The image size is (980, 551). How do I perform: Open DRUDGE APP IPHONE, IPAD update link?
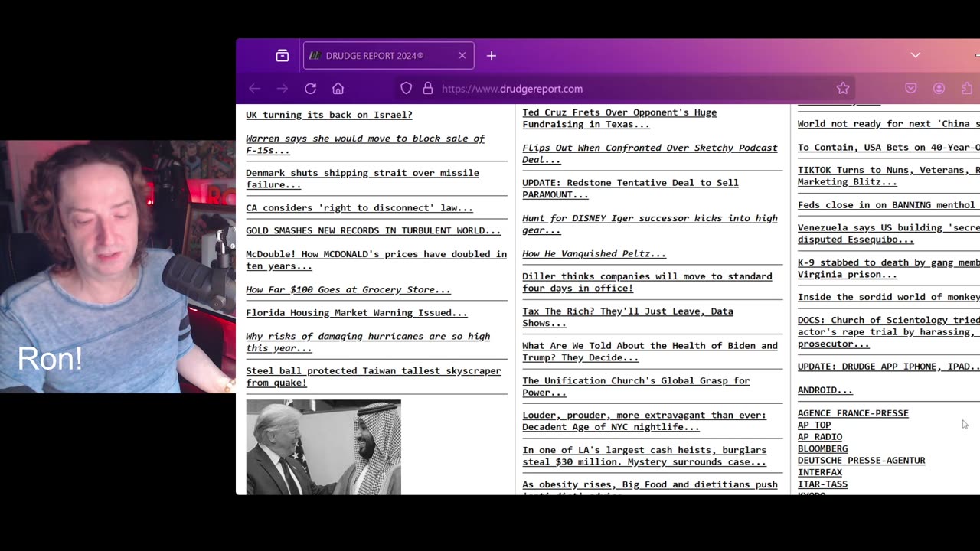pyautogui.click(x=888, y=367)
